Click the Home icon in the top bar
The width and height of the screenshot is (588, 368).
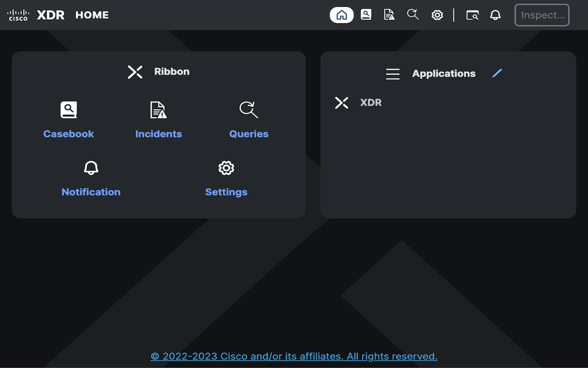(x=342, y=15)
